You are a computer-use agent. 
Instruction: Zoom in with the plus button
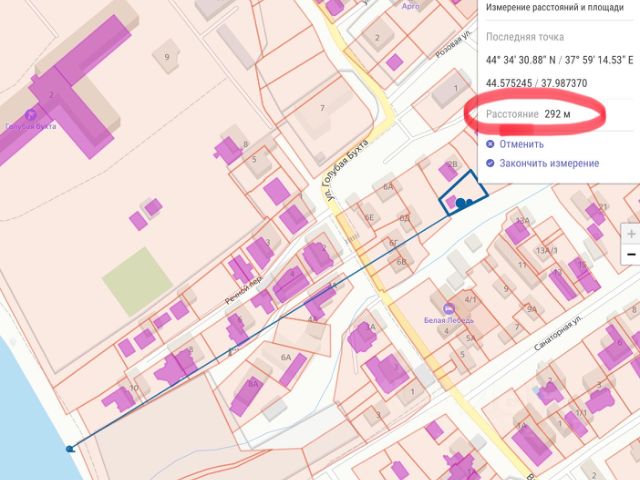click(x=631, y=234)
